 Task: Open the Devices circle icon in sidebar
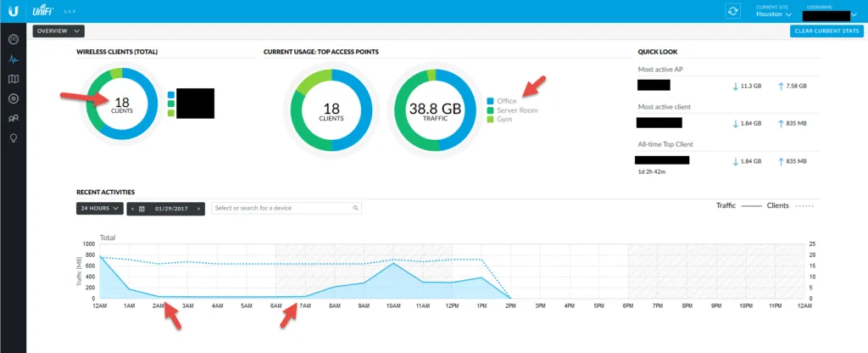pyautogui.click(x=13, y=98)
